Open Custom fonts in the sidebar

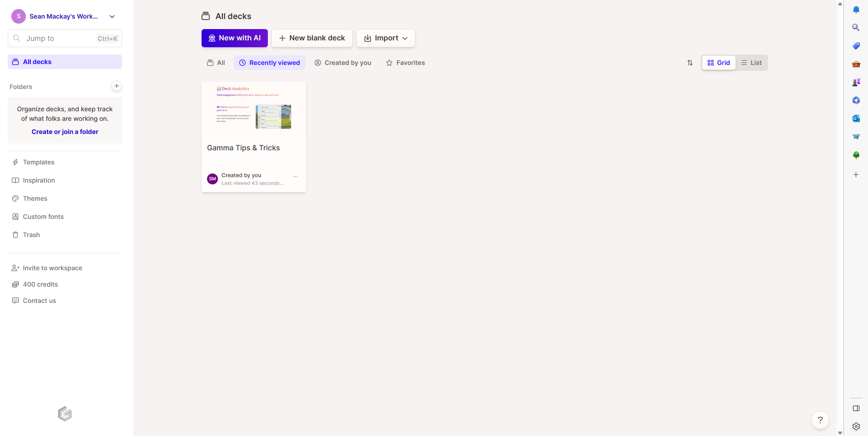[x=65, y=217]
